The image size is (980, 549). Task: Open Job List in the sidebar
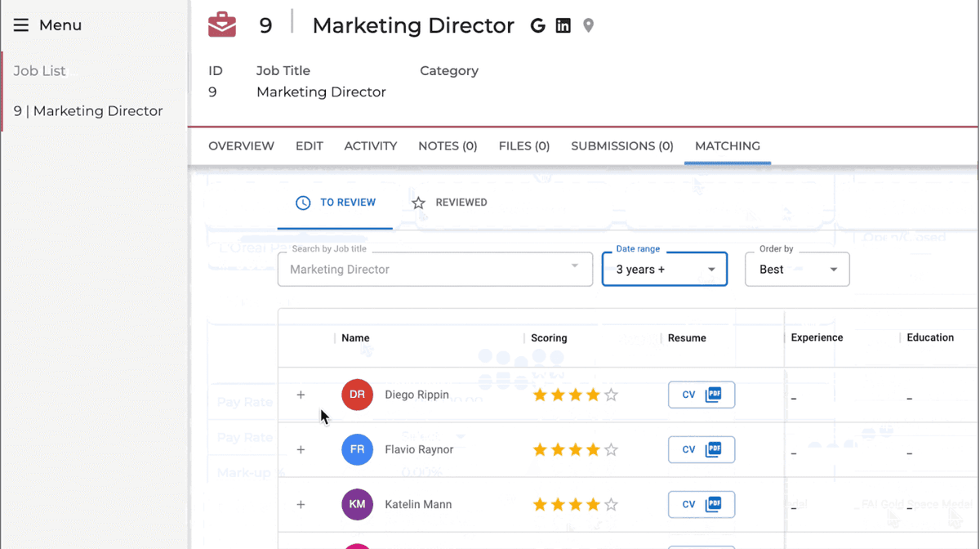(x=39, y=71)
